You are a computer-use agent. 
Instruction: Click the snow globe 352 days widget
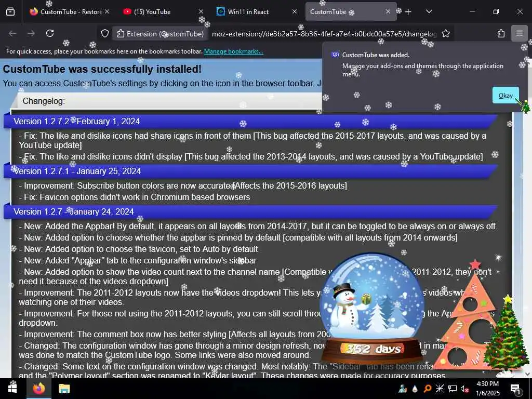coord(372,308)
